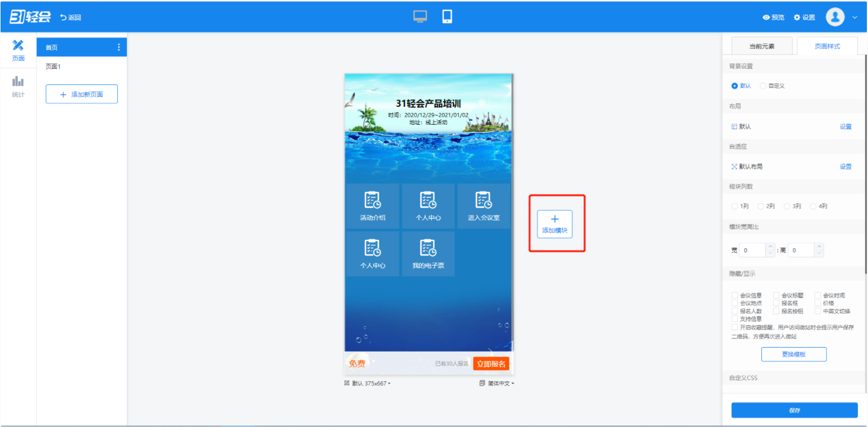
Task: Select the 个人中心 tile beside 活动介绍
Action: [x=428, y=206]
